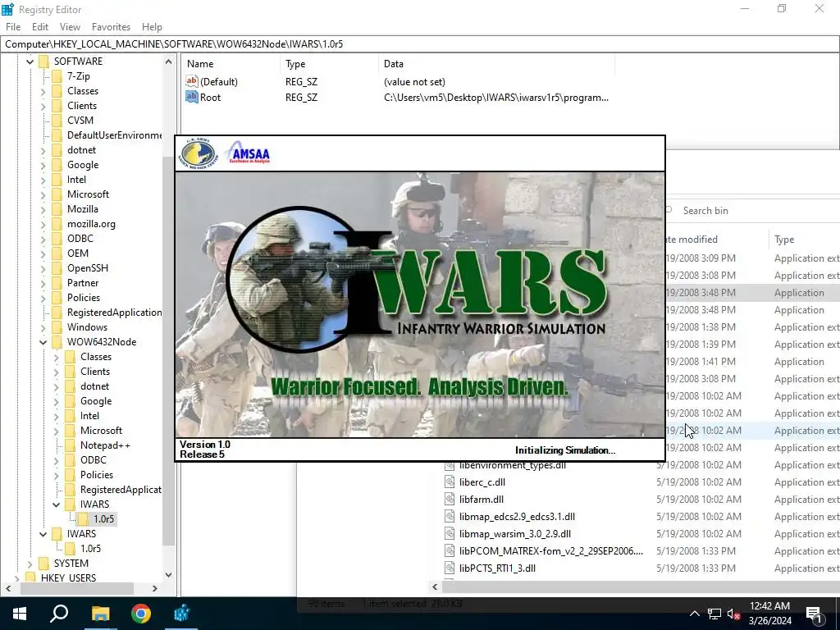Image resolution: width=840 pixels, height=630 pixels.
Task: Open the notification center
Action: tap(813, 614)
